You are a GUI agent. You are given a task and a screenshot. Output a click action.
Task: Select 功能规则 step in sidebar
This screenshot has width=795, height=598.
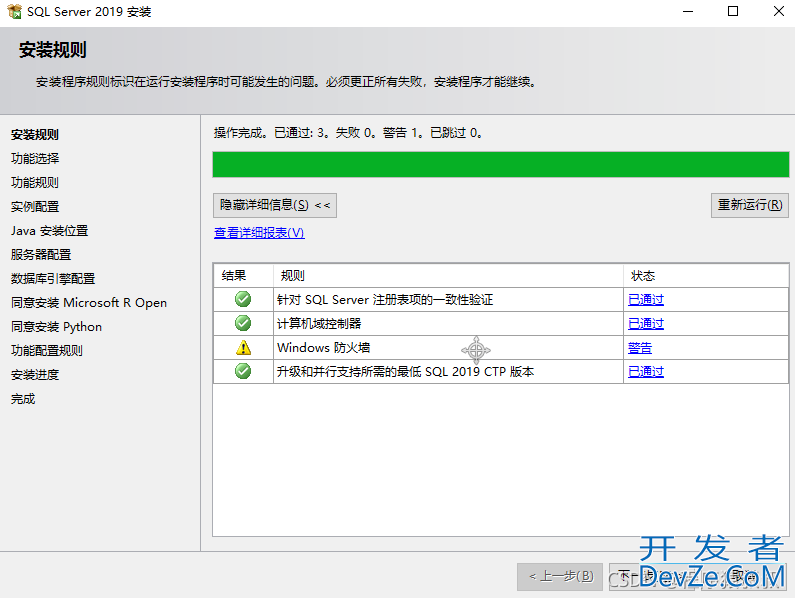[x=35, y=183]
